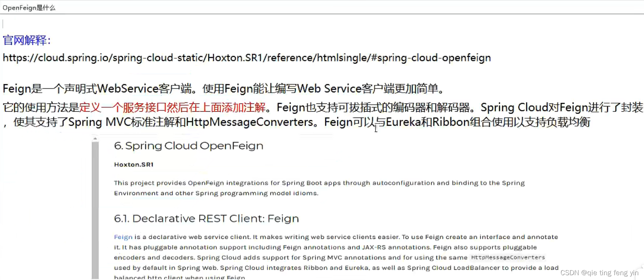The height and width of the screenshot is (280, 644).
Task: Click line 'it. It has pluggable annotation support'
Action: [x=325, y=247]
